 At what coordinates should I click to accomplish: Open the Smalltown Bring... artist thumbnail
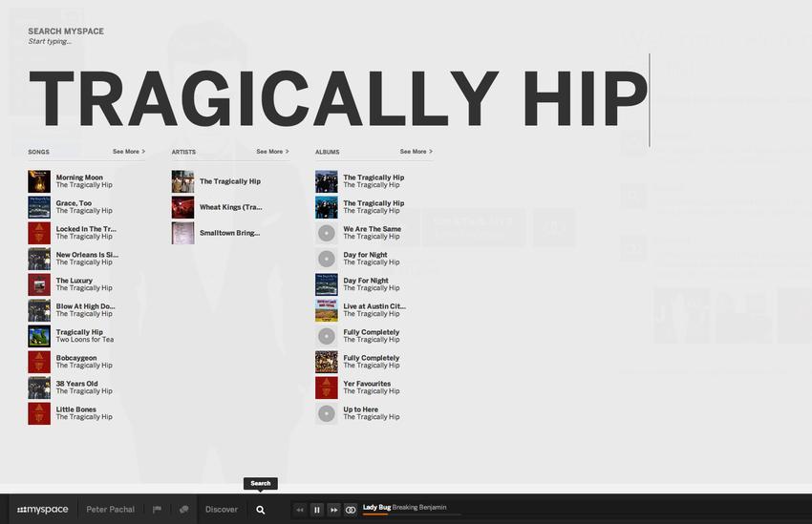182,233
